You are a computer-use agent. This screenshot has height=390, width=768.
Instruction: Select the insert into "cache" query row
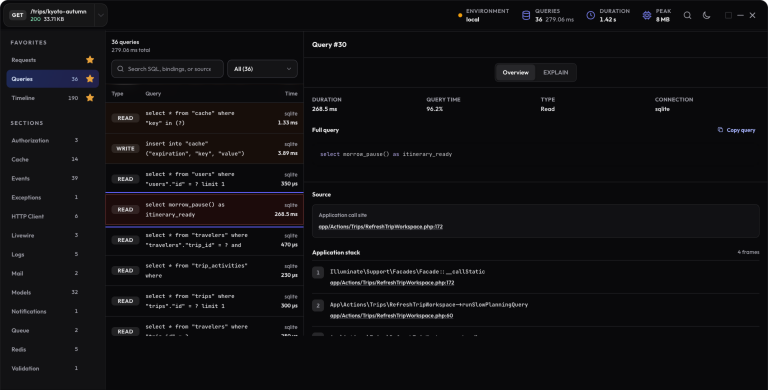point(205,148)
